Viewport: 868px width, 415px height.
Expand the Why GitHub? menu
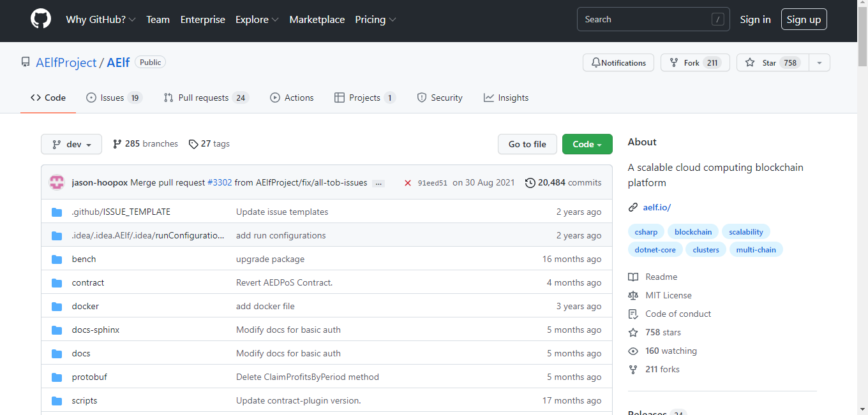[x=101, y=20]
